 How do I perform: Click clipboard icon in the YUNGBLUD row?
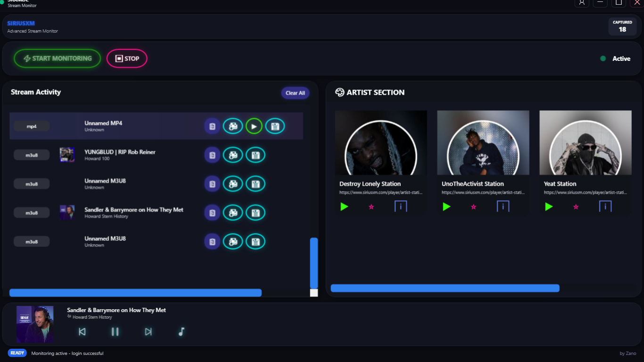[212, 155]
